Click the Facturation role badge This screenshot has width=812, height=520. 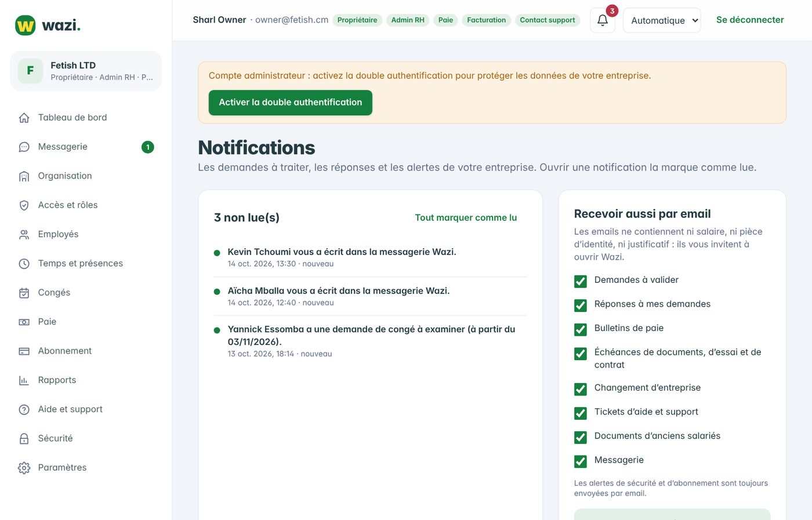coord(487,20)
